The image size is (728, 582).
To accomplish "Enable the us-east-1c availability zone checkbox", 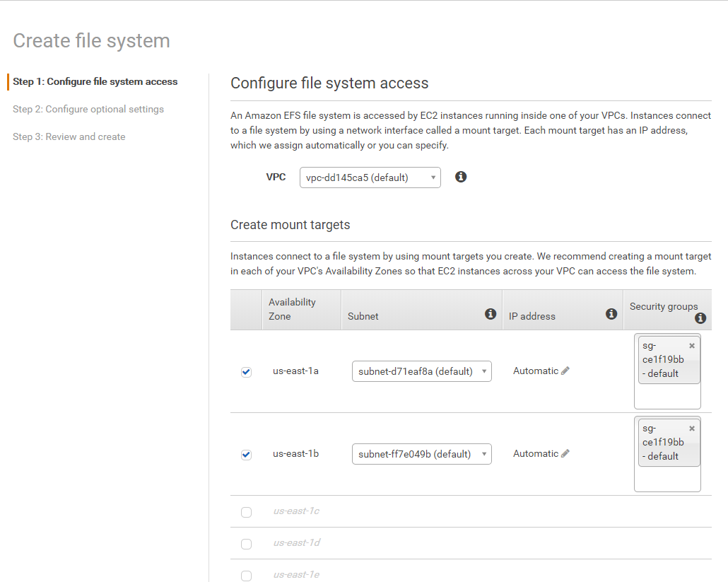I will tap(246, 512).
